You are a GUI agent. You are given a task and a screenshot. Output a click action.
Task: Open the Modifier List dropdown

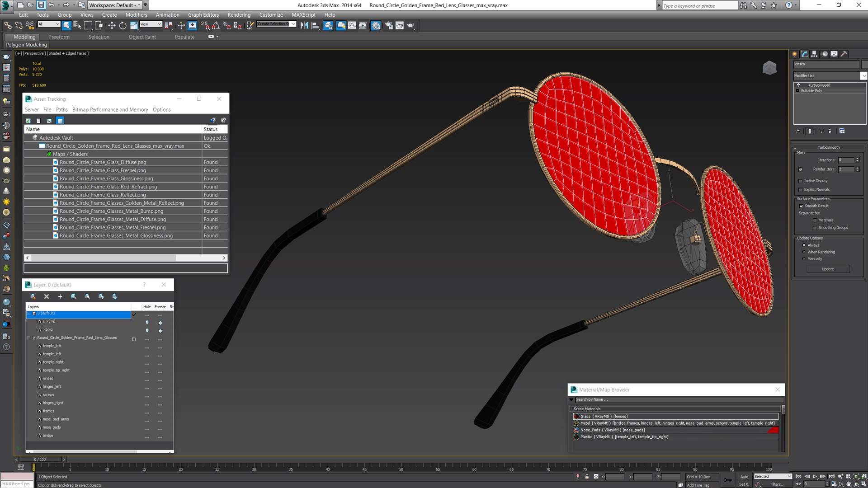(x=863, y=76)
